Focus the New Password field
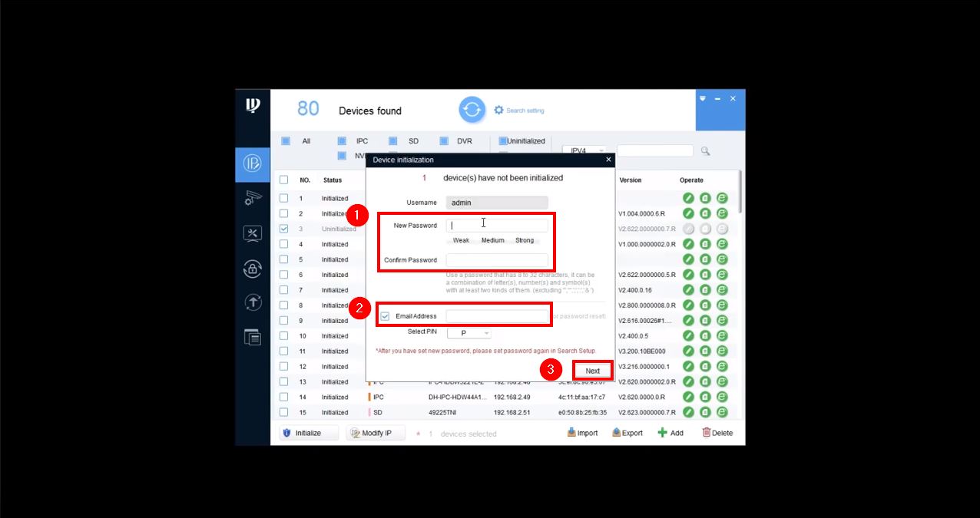The width and height of the screenshot is (980, 518). (x=497, y=226)
